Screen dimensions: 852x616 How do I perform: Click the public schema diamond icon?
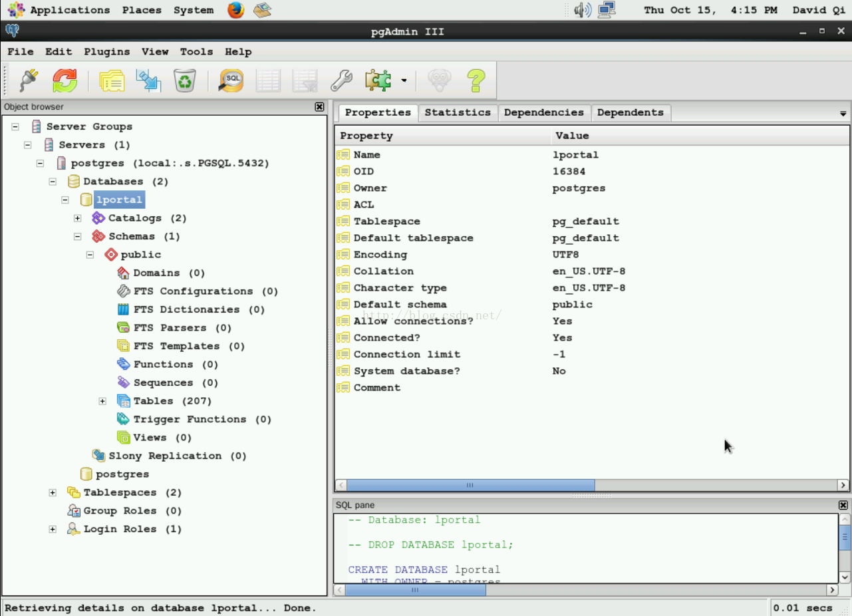111,255
